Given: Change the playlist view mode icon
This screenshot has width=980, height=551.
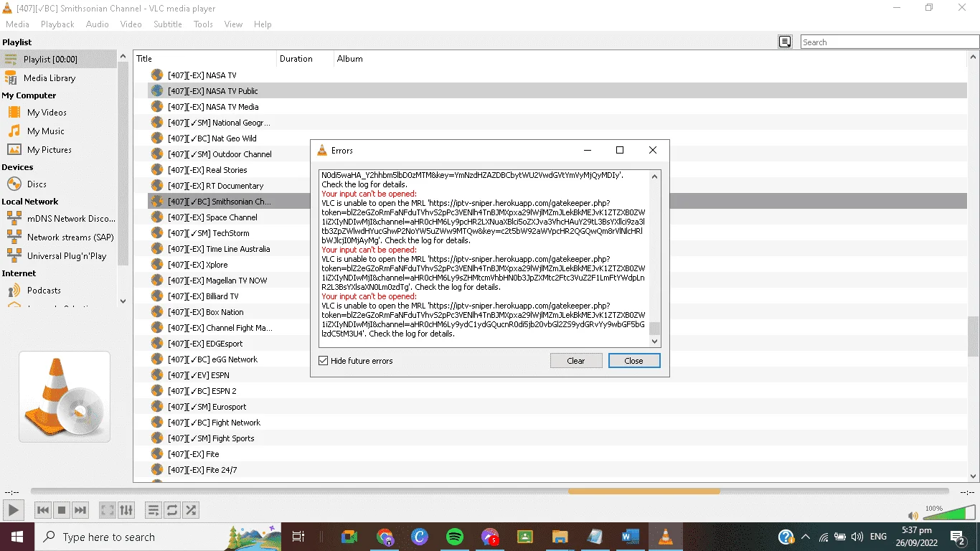Looking at the screenshot, I should (x=785, y=42).
